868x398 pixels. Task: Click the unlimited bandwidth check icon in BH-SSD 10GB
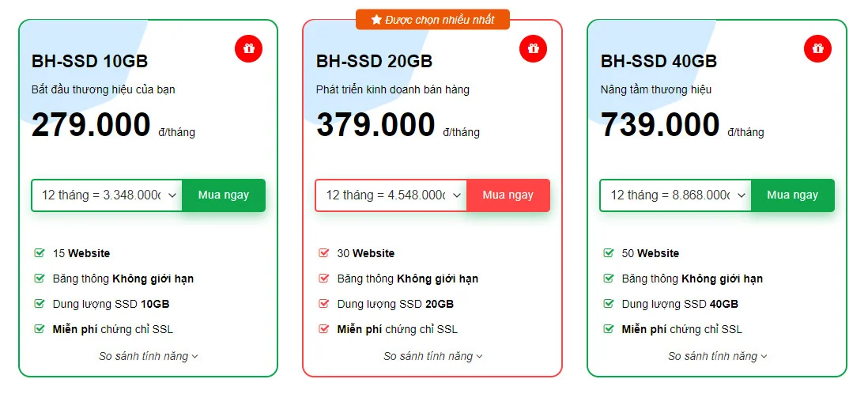(39, 279)
